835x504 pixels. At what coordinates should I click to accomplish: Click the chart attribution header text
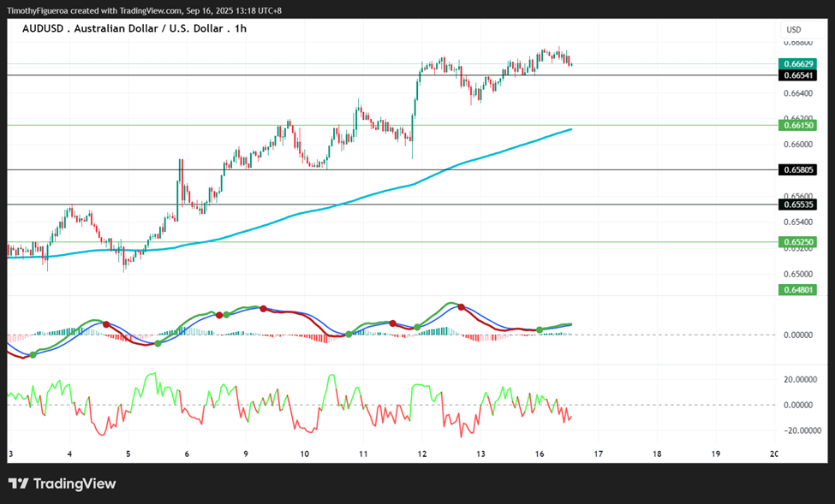pyautogui.click(x=145, y=10)
